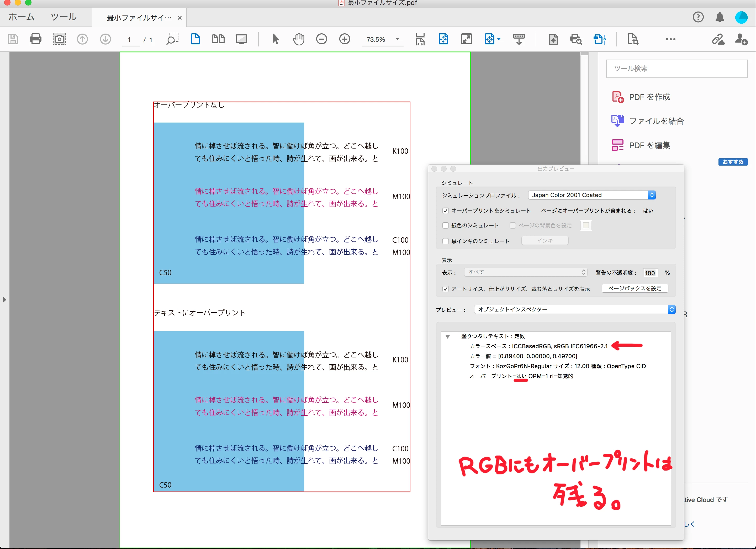Click the Print icon in toolbar
This screenshot has height=549, width=756.
(36, 39)
